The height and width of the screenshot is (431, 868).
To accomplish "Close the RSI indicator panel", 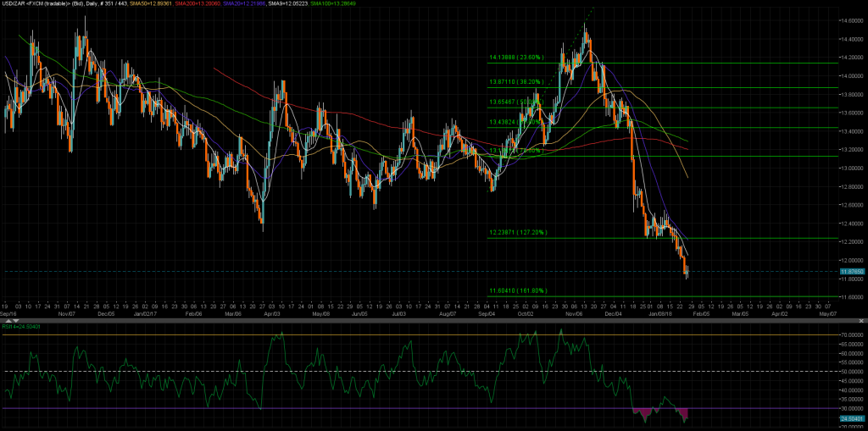I will point(862,322).
